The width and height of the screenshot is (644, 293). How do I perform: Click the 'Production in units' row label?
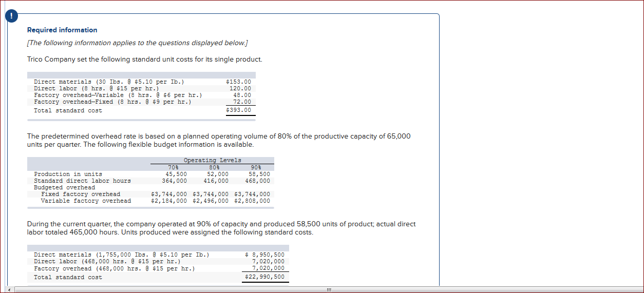point(68,174)
